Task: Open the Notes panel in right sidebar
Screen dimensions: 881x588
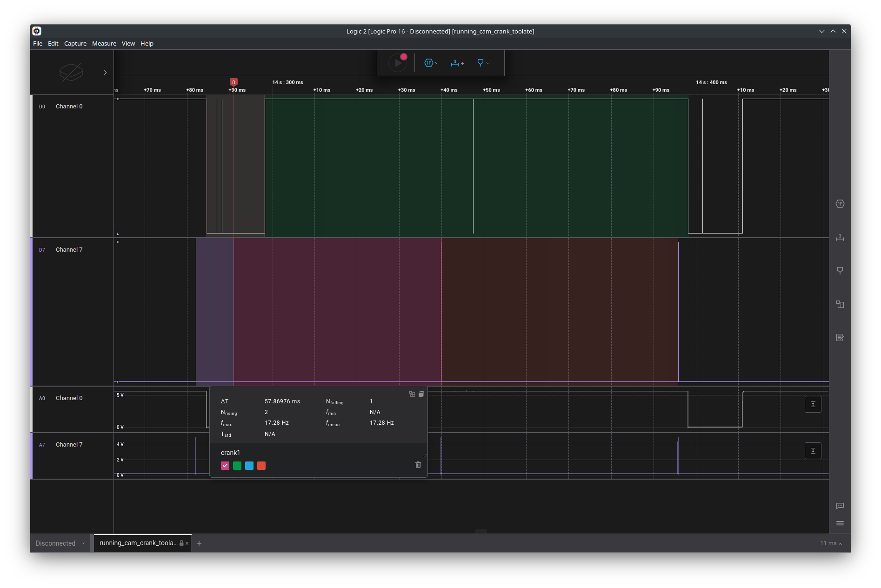Action: click(x=840, y=338)
